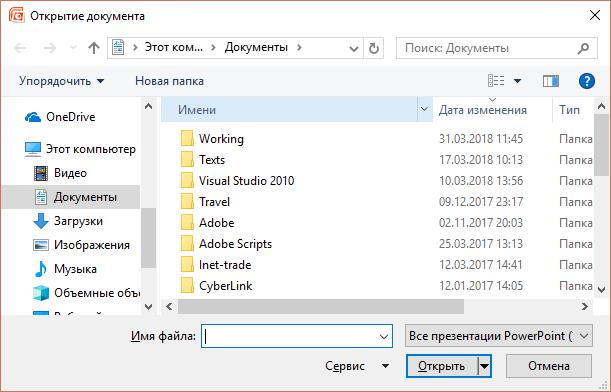
Task: Click the Inet-trade folder icon
Action: click(187, 265)
